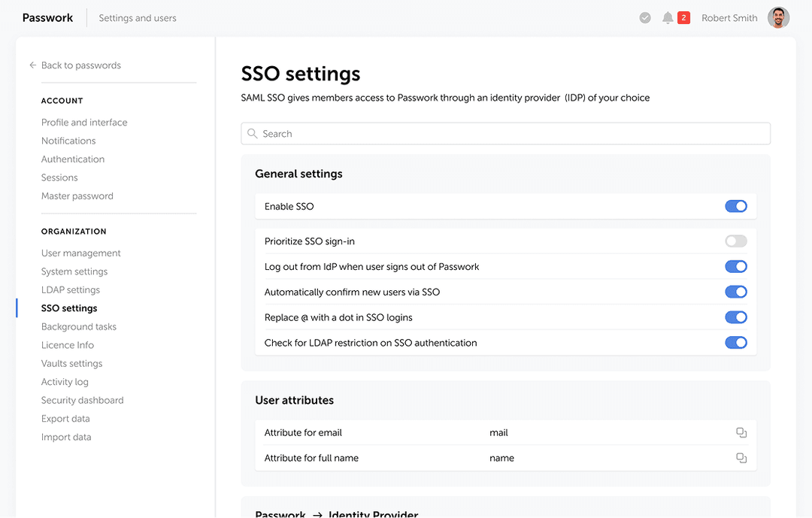Click into the settings Search field
Image resolution: width=812 pixels, height=518 pixels.
click(505, 134)
